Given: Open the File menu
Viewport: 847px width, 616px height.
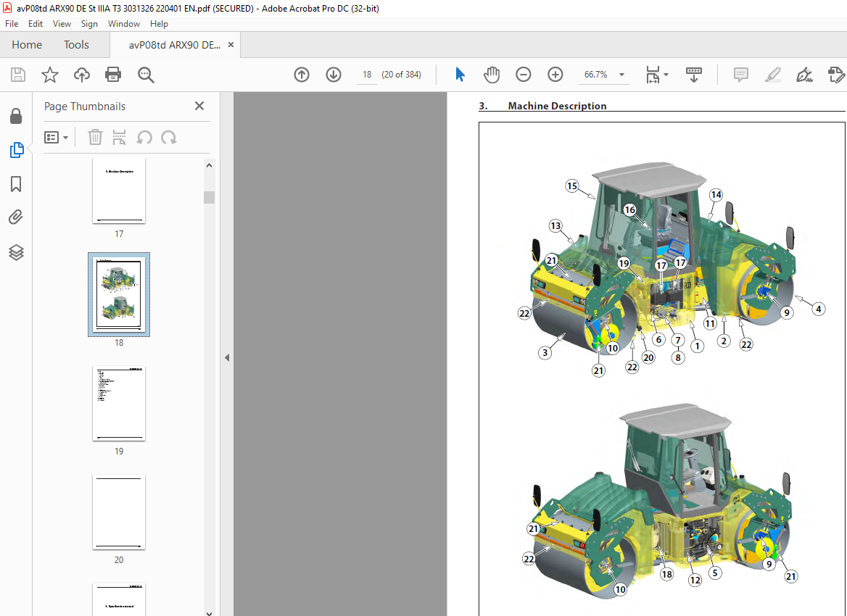Looking at the screenshot, I should pyautogui.click(x=12, y=24).
